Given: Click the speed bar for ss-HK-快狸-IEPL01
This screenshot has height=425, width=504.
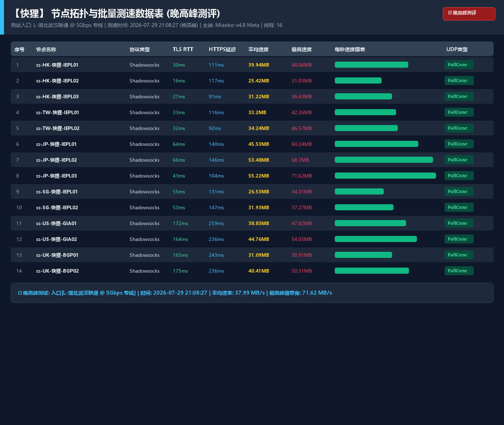Looking at the screenshot, I should point(372,65).
